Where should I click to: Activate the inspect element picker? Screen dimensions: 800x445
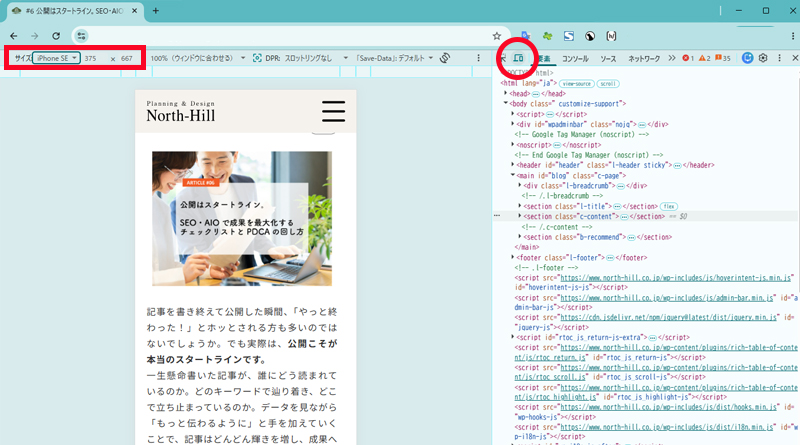[503, 58]
